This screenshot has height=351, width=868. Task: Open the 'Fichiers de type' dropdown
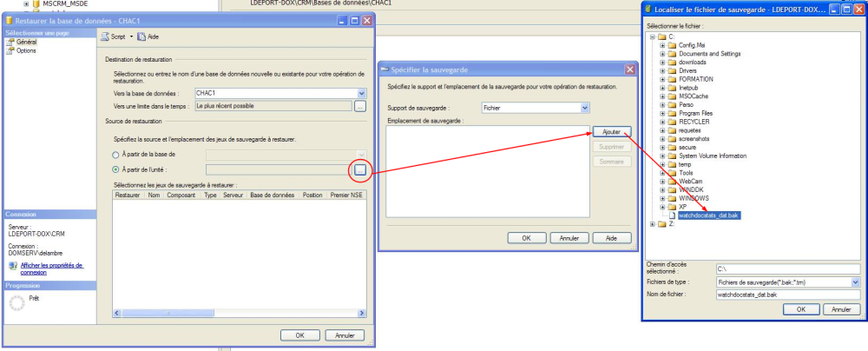click(x=855, y=282)
